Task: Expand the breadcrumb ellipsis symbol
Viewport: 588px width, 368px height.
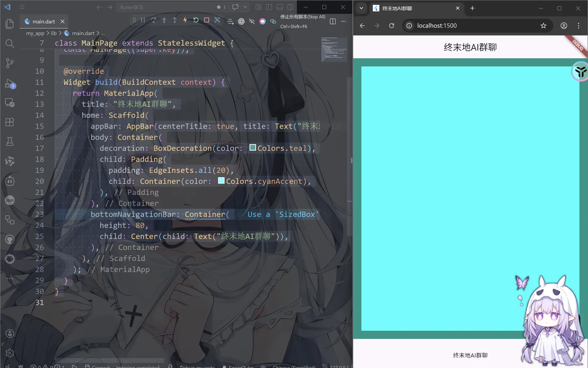Action: [x=103, y=33]
